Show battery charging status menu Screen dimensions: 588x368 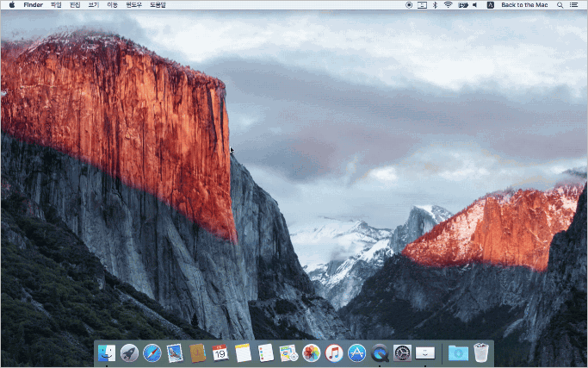click(x=463, y=5)
